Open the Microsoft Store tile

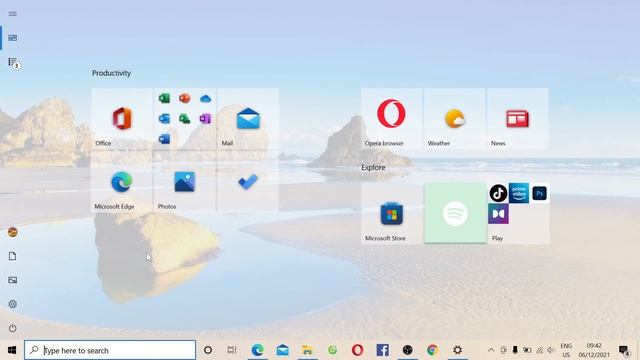point(391,213)
